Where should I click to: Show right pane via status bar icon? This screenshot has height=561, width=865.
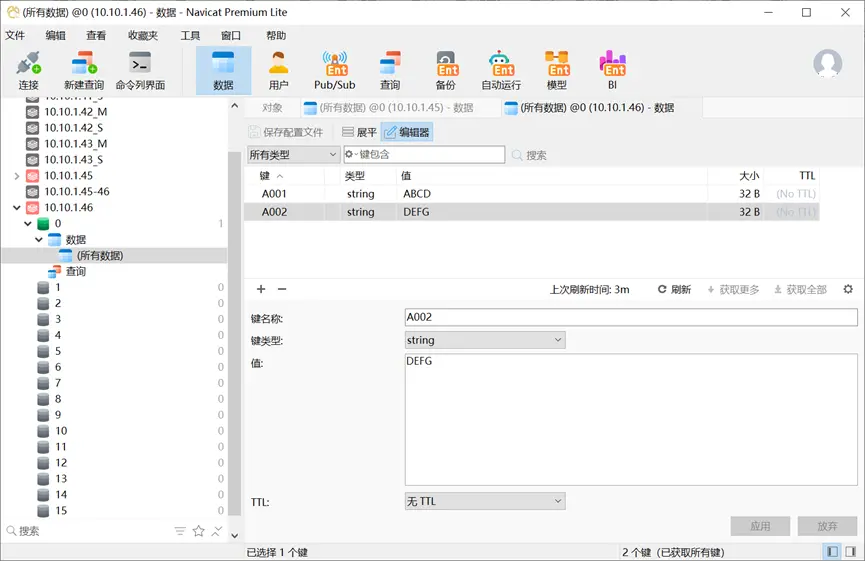pyautogui.click(x=851, y=552)
